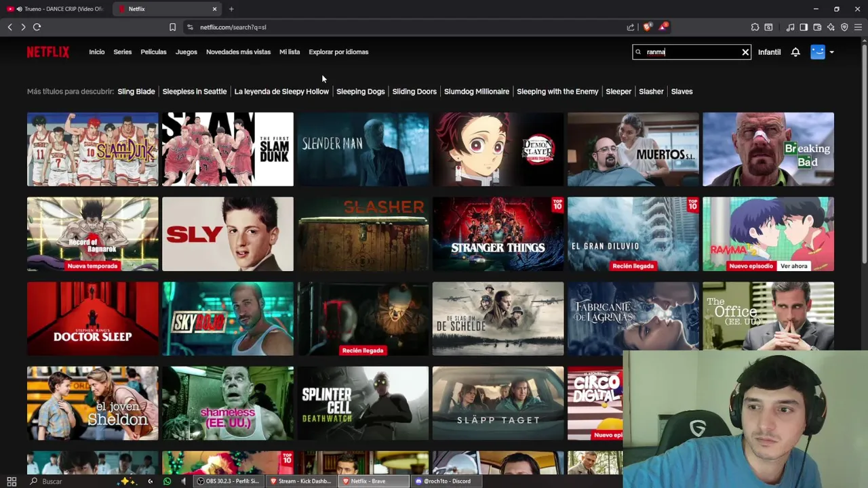The width and height of the screenshot is (868, 488).
Task: Open the browser extensions puzzle icon
Action: click(x=755, y=27)
